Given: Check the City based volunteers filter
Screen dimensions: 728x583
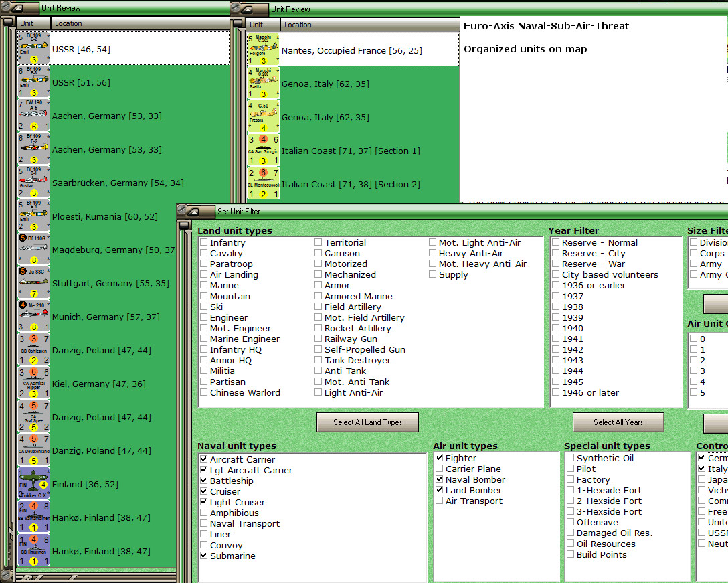Looking at the screenshot, I should pos(555,274).
